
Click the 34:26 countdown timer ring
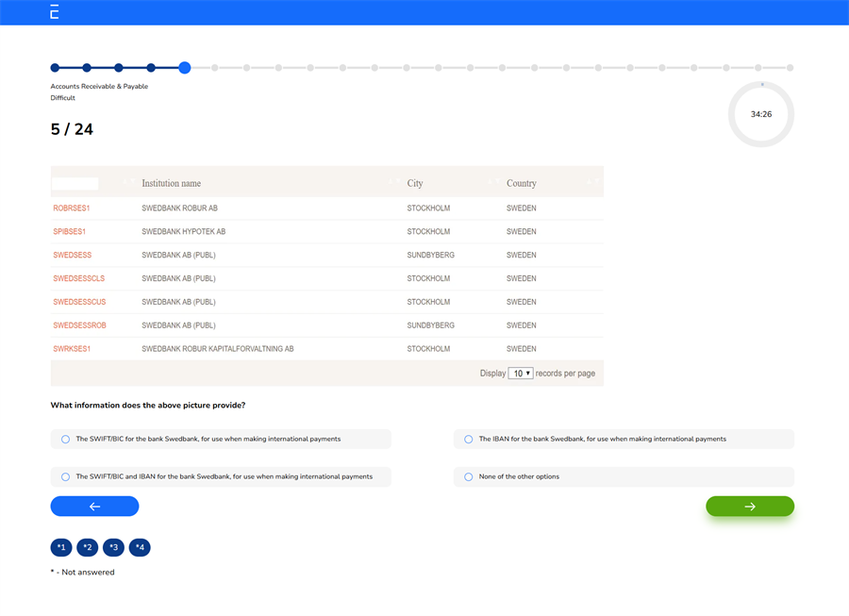point(761,113)
